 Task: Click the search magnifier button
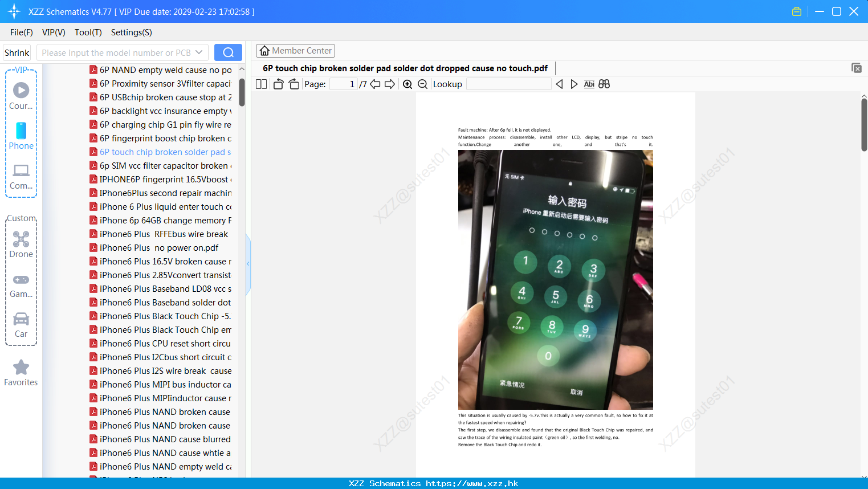[228, 52]
